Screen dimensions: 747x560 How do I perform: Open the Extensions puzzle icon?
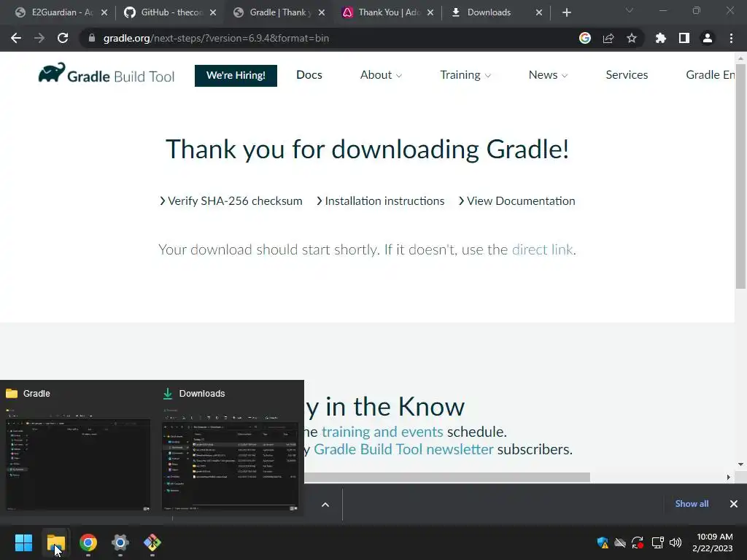(660, 38)
